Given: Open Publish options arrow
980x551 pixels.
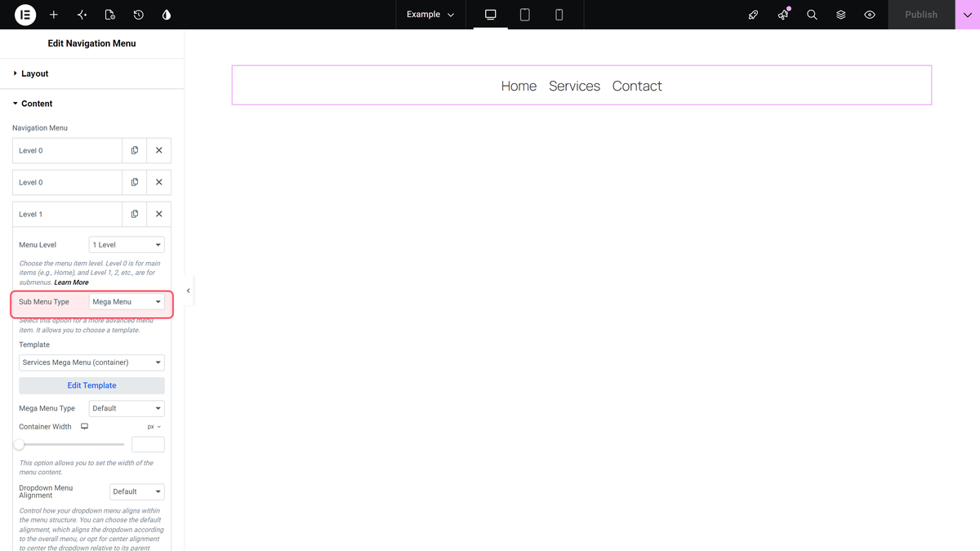Looking at the screenshot, I should tap(968, 15).
